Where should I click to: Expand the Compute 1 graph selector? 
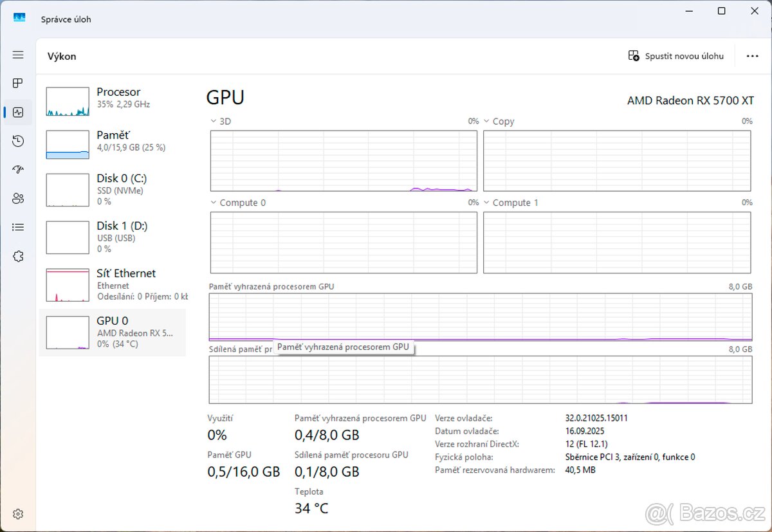click(x=486, y=202)
